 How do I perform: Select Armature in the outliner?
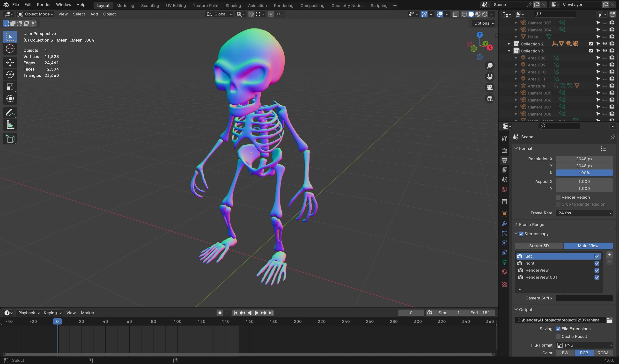(x=536, y=86)
